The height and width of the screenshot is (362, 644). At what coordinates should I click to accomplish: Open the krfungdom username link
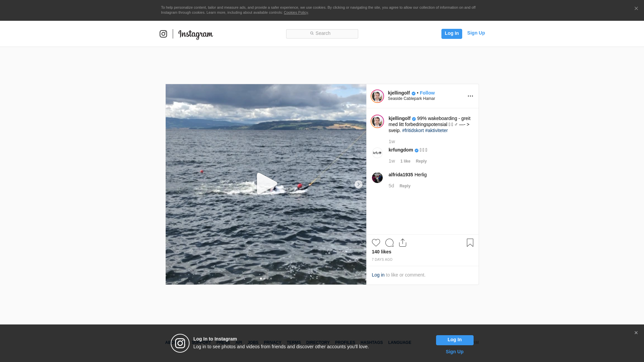coord(401,150)
